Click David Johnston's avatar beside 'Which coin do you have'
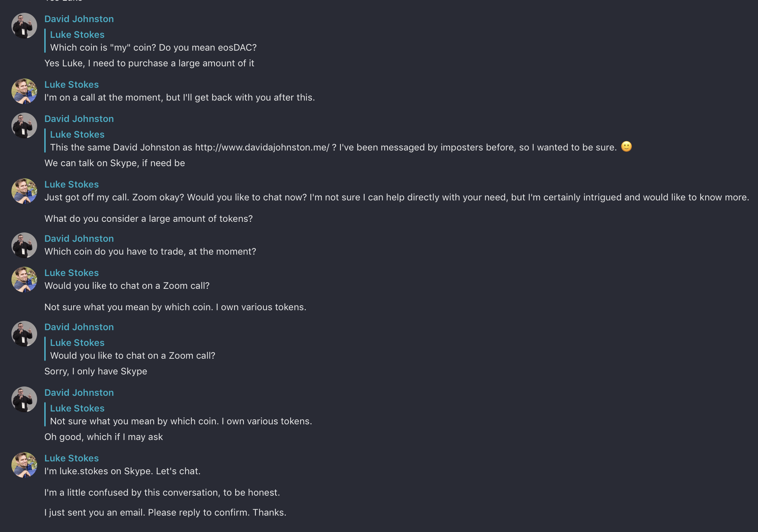This screenshot has height=532, width=758. (x=24, y=245)
